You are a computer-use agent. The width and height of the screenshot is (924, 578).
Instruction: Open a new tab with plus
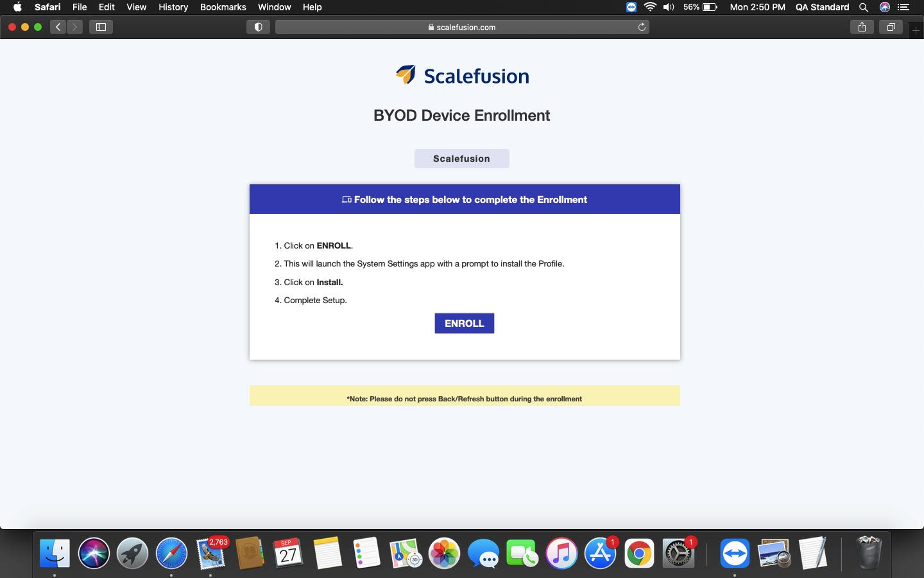click(x=916, y=30)
